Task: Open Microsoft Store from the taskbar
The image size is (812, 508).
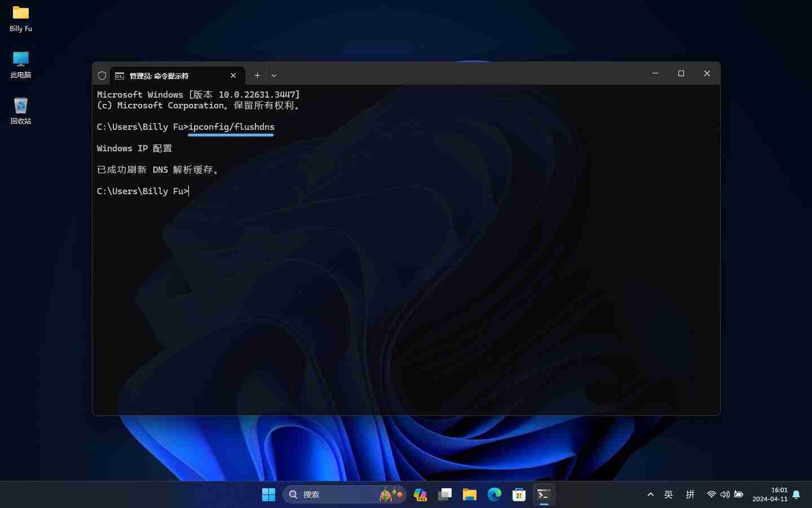Action: point(519,494)
